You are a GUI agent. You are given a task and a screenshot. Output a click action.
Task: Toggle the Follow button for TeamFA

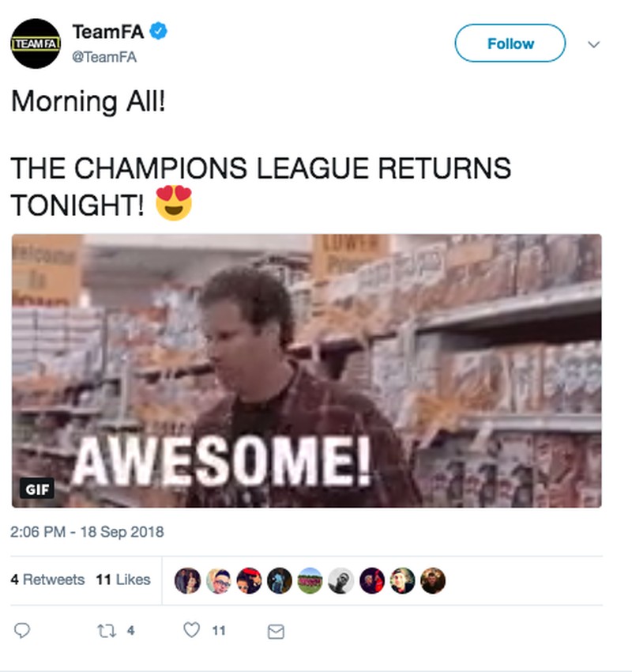510,43
